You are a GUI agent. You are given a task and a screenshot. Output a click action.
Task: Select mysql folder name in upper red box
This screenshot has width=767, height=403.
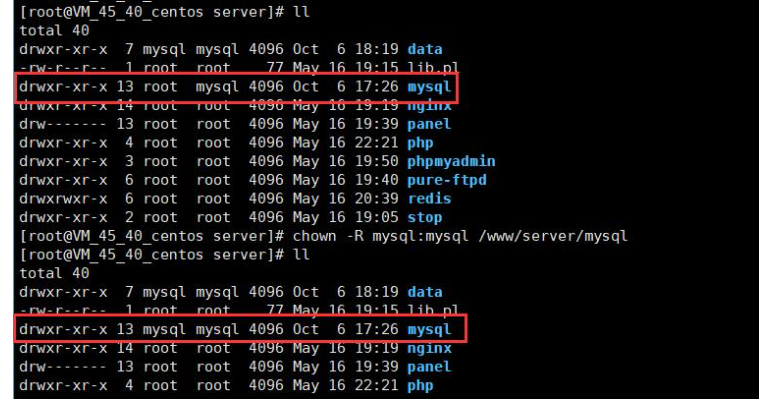click(x=428, y=86)
